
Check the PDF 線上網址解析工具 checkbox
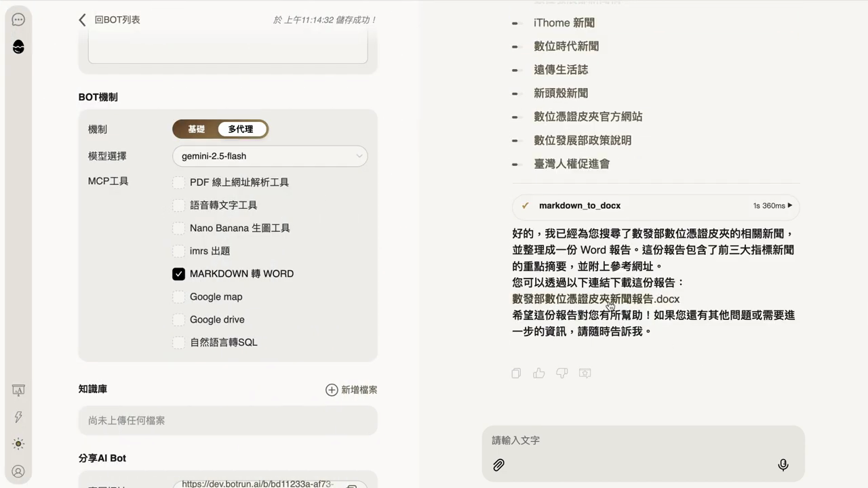pos(178,182)
